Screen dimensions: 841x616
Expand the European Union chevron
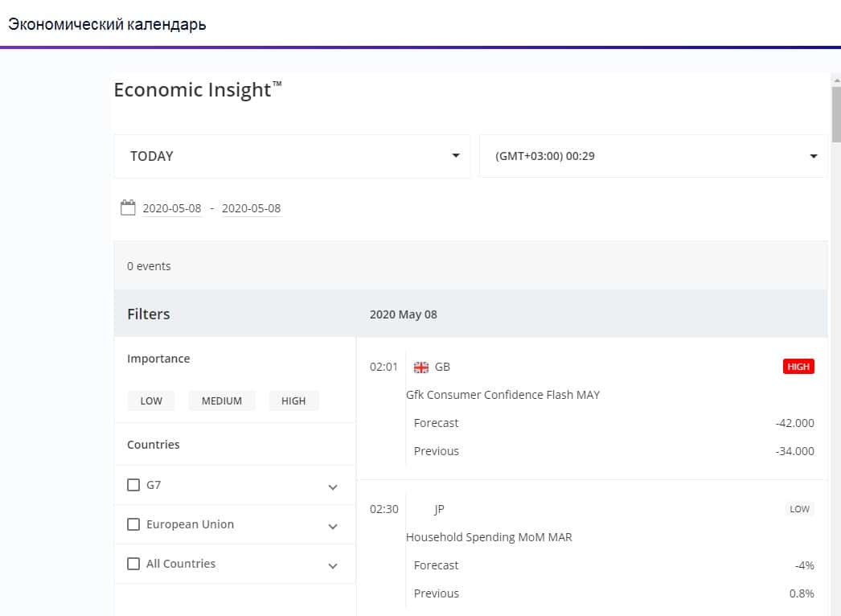(333, 526)
